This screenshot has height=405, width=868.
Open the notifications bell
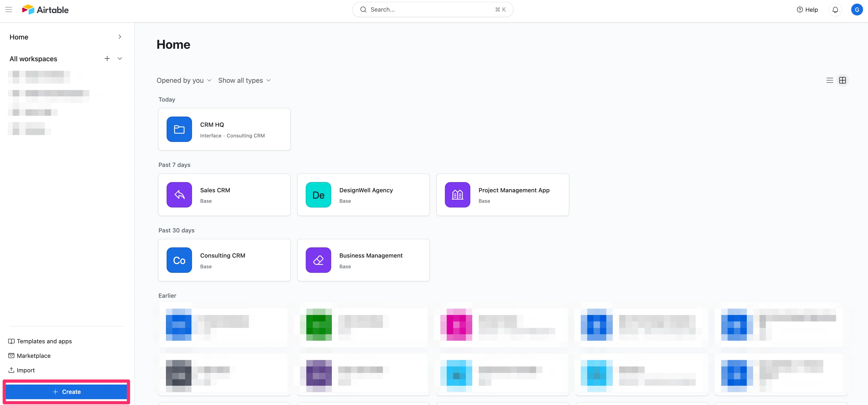click(835, 10)
